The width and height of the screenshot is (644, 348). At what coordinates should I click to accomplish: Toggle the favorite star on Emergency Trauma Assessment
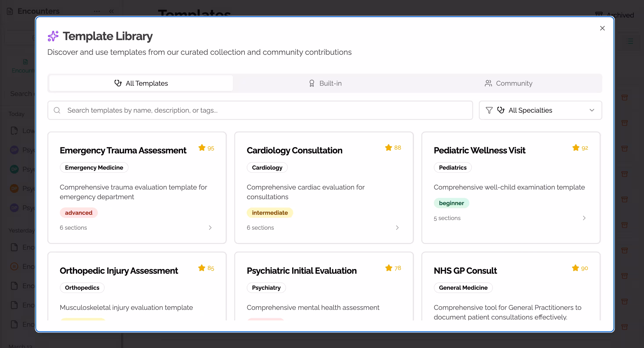[202, 148]
